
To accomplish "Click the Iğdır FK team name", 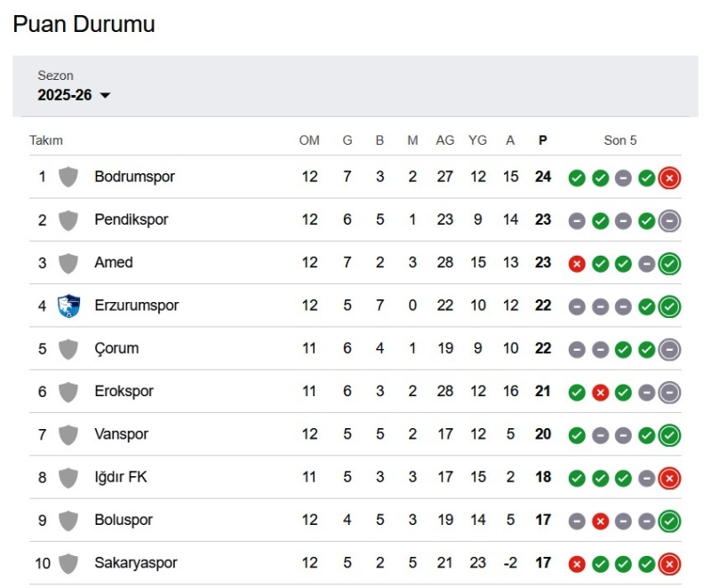I will coord(120,477).
